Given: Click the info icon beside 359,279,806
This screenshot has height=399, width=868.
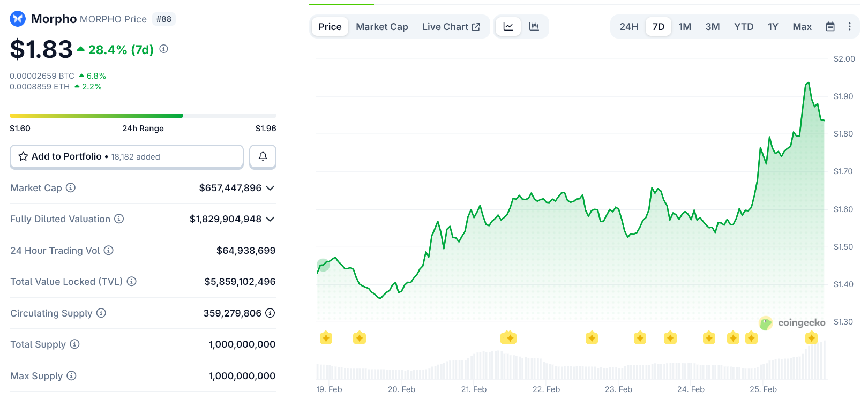Looking at the screenshot, I should (270, 313).
